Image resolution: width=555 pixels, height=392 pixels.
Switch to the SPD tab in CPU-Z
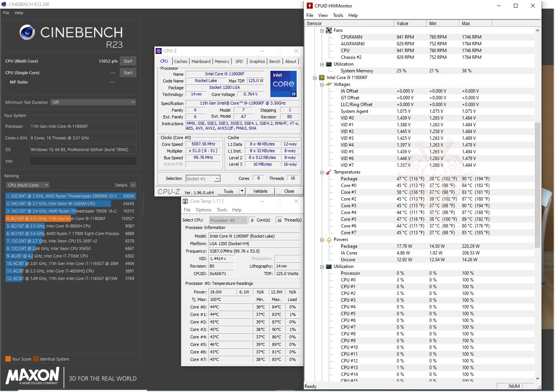pos(239,61)
